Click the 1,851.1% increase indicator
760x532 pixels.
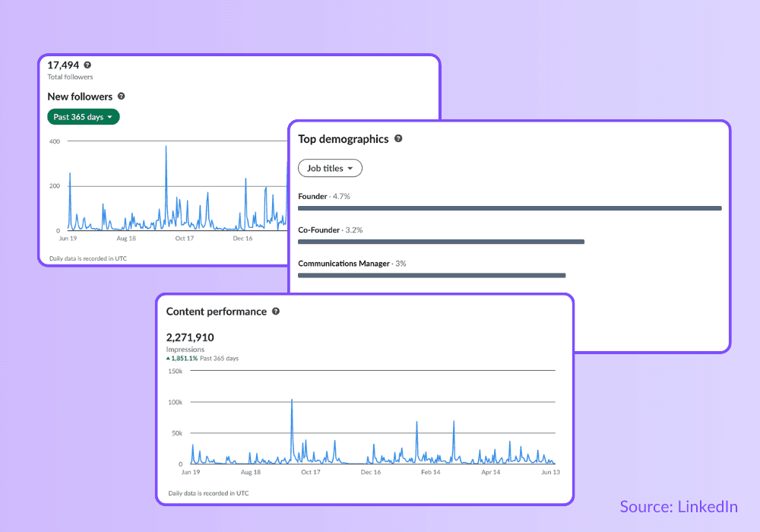[x=182, y=359]
